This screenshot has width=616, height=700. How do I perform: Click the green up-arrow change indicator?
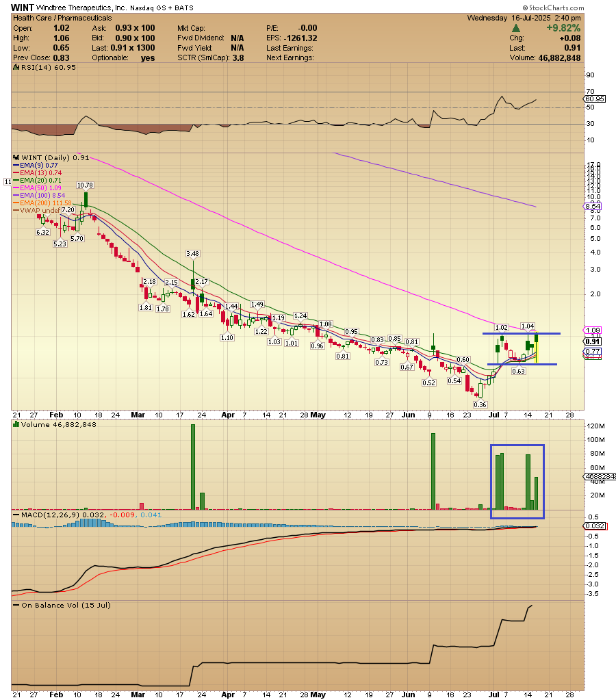pyautogui.click(x=515, y=29)
